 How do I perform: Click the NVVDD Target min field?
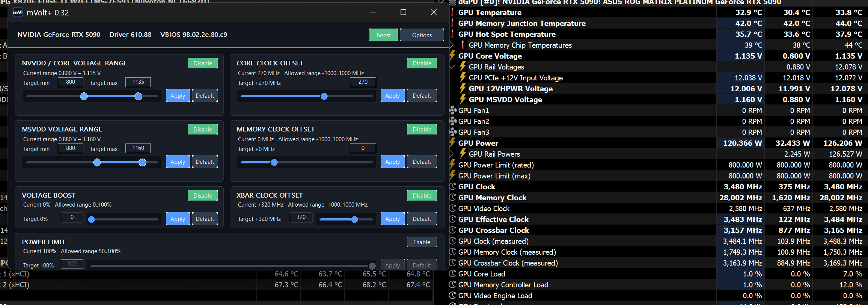[71, 82]
